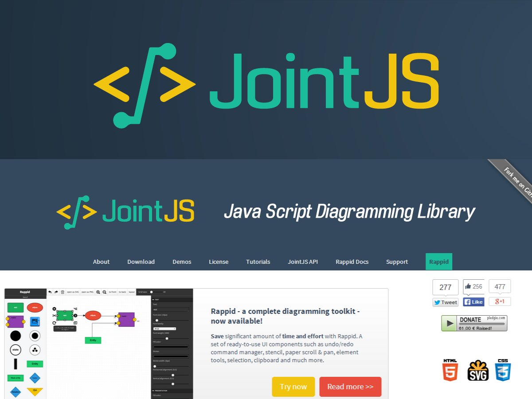Click 'open as SVG' in toolbar
This screenshot has height=399, width=532.
pyautogui.click(x=73, y=292)
